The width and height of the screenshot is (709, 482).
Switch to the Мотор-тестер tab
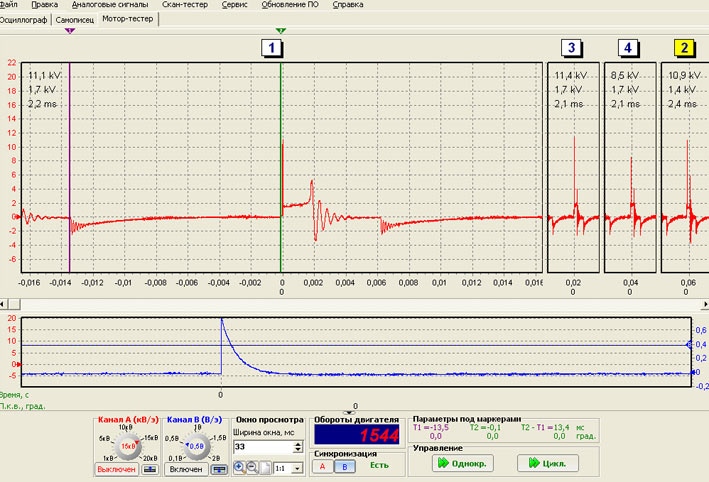128,19
